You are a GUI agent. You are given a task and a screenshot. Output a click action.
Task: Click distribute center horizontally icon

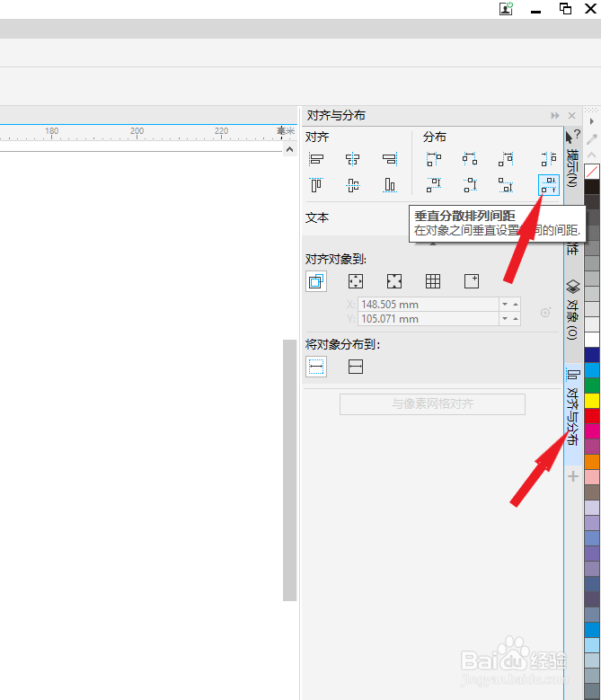[x=469, y=159]
